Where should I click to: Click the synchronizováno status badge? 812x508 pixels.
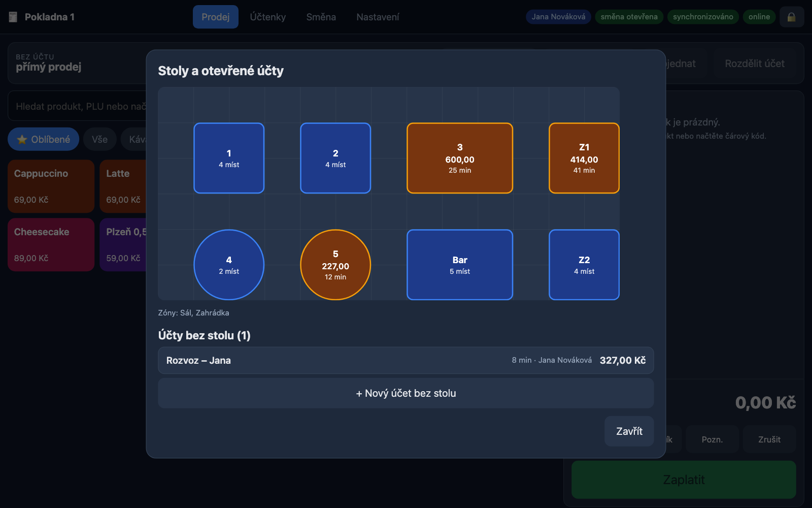[x=703, y=17]
